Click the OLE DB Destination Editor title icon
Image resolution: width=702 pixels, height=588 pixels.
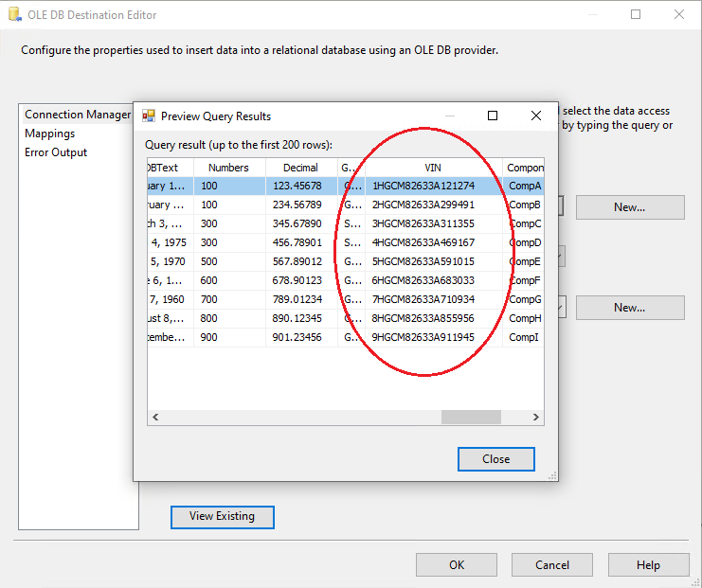click(13, 15)
